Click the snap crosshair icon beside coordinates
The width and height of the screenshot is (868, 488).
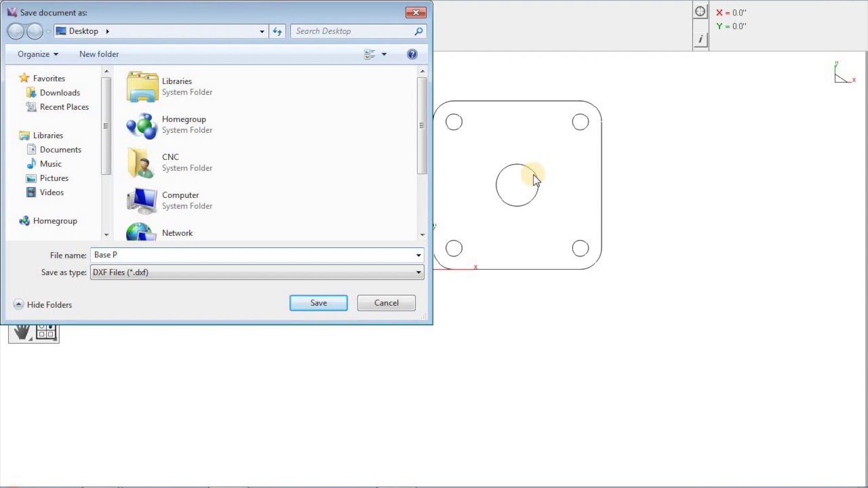700,12
